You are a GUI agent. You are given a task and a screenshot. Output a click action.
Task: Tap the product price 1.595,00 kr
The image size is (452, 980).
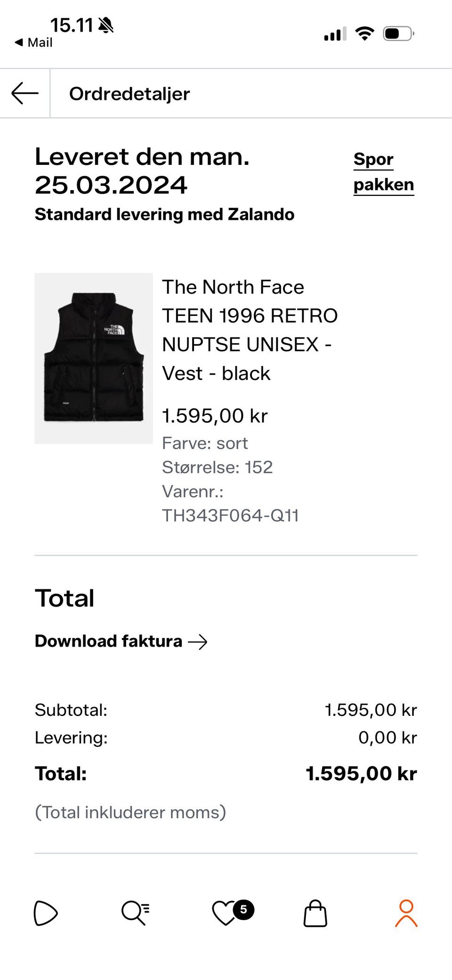[x=215, y=416]
